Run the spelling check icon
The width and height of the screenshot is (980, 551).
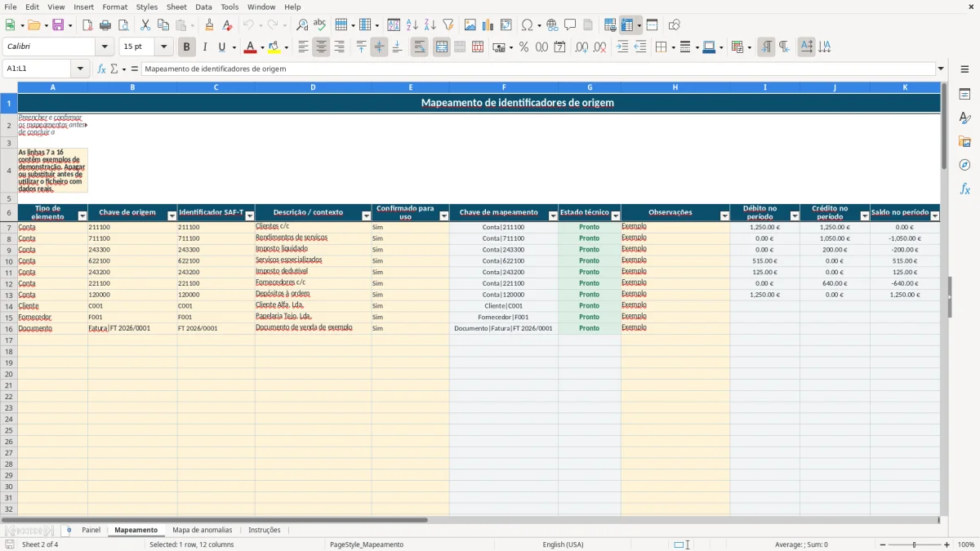pyautogui.click(x=320, y=25)
